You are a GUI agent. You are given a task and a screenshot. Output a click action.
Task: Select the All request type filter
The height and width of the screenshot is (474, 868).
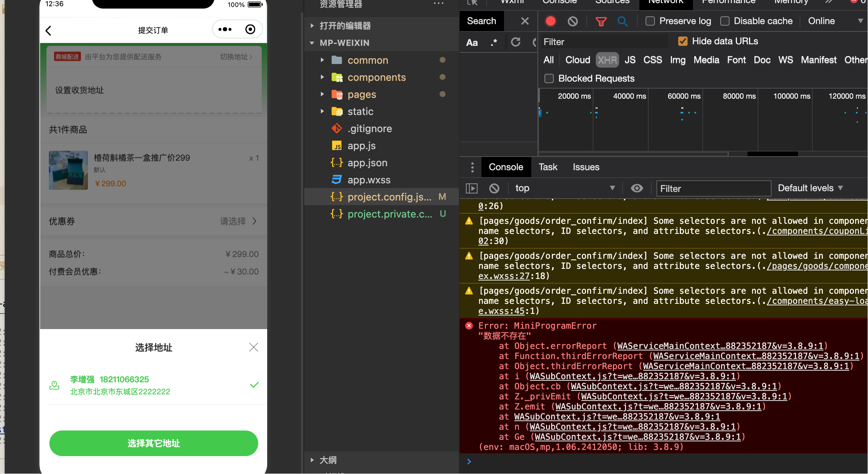point(548,60)
